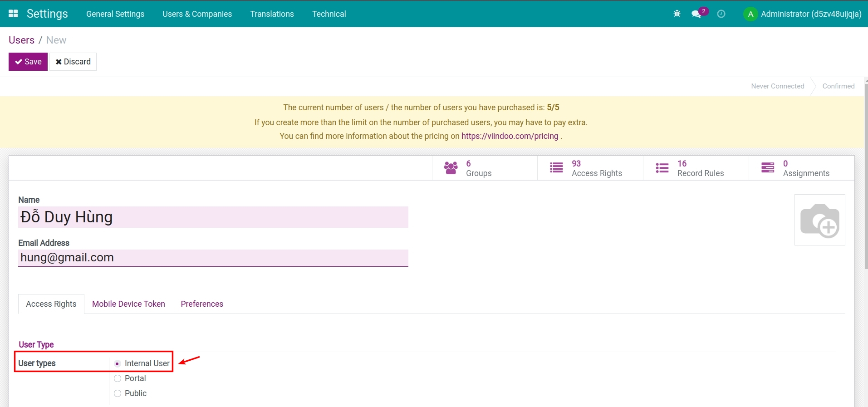Open the conversations chat icon
This screenshot has height=407, width=868.
point(696,14)
